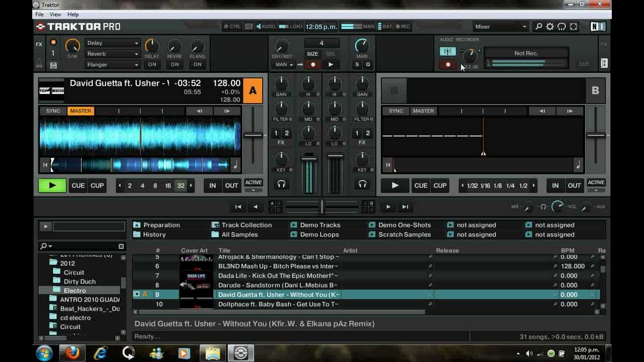Toggle SYNC on Deck A
Screen dimensions: 644x362
coord(53,111)
